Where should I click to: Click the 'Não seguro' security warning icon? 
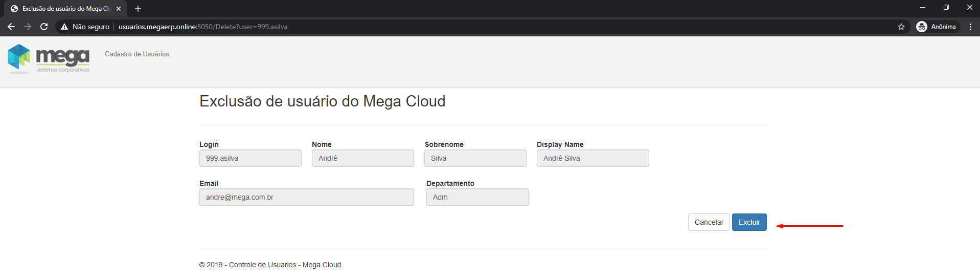click(x=64, y=27)
